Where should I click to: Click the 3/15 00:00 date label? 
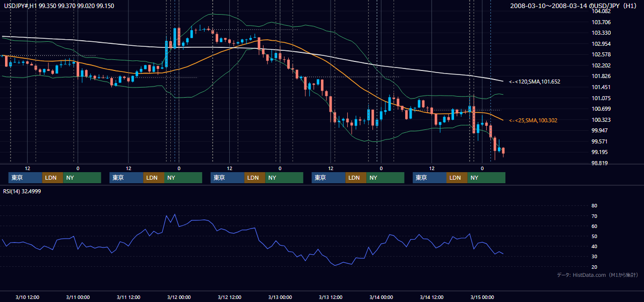(482, 297)
